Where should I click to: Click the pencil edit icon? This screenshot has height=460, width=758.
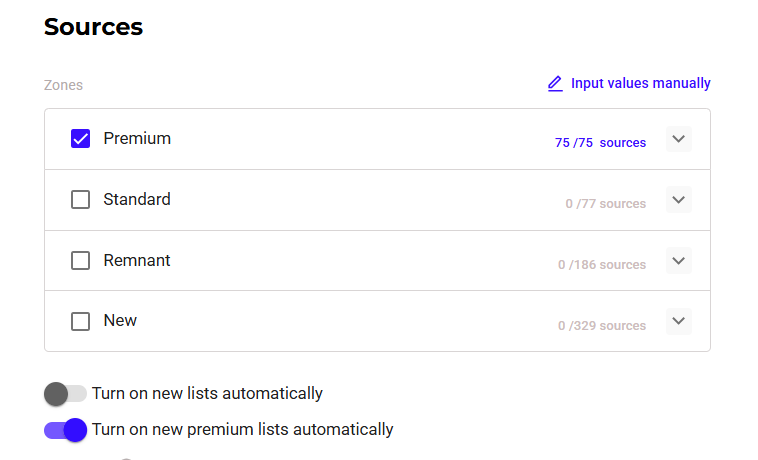click(x=555, y=84)
